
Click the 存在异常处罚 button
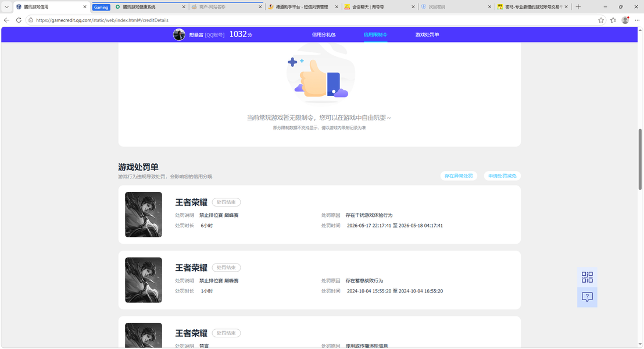(x=459, y=176)
